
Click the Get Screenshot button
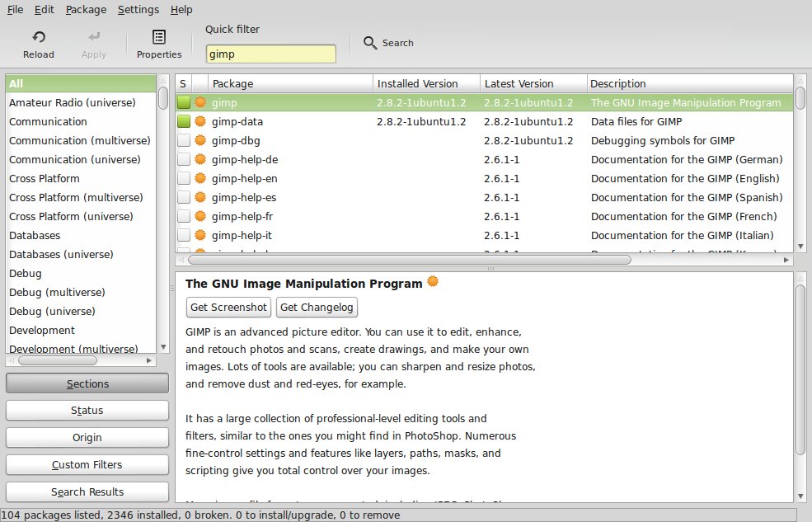tap(228, 308)
